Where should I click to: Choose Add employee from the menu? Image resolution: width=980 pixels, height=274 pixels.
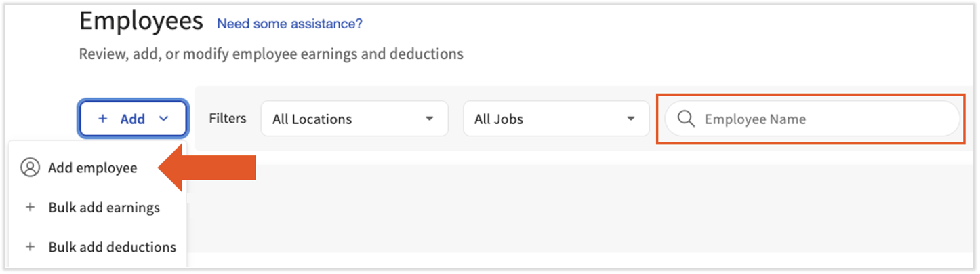(x=92, y=168)
